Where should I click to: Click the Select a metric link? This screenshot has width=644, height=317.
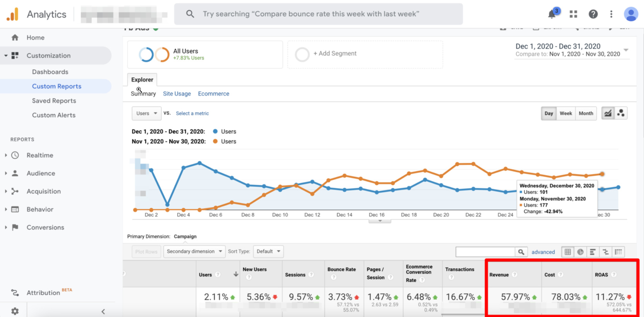192,113
